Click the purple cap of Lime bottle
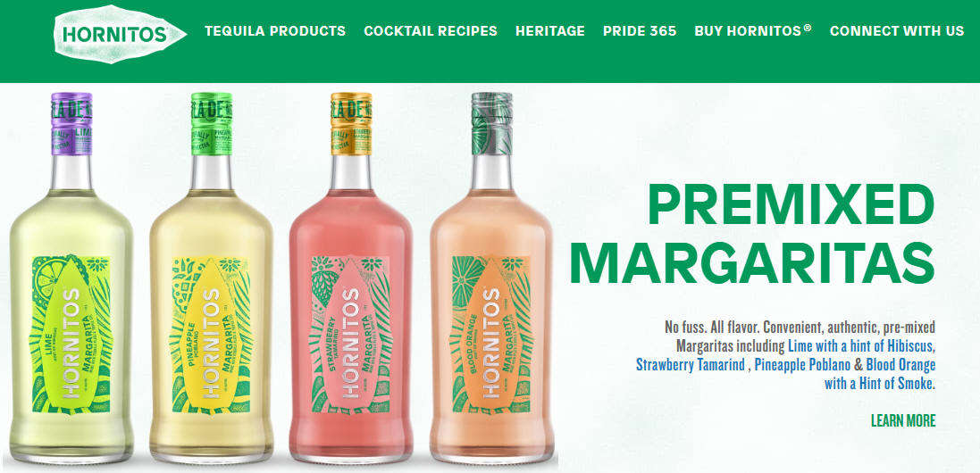This screenshot has height=473, width=980. pos(71,123)
